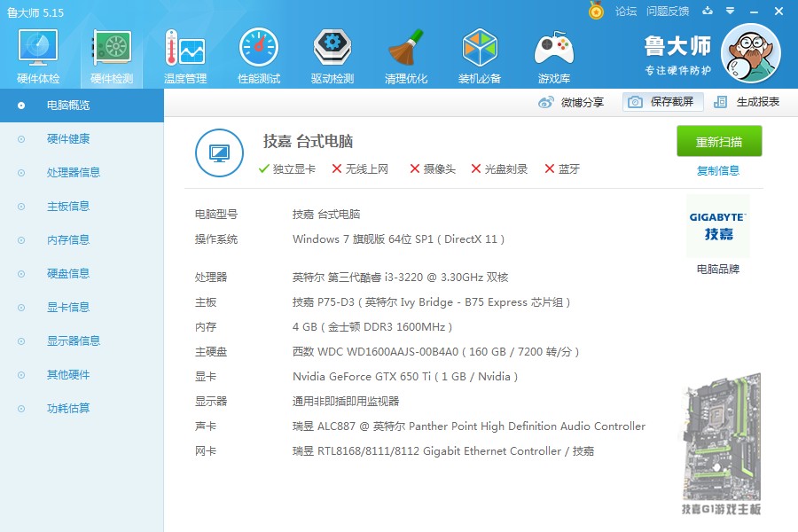Click the Windows 7 旗舰版 OS text

point(398,239)
